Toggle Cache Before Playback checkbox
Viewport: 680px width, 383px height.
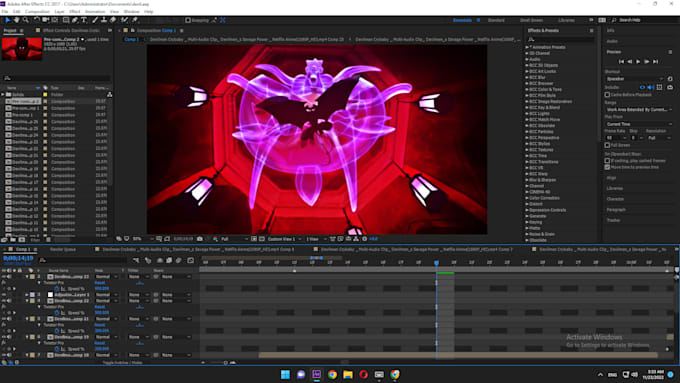(607, 95)
